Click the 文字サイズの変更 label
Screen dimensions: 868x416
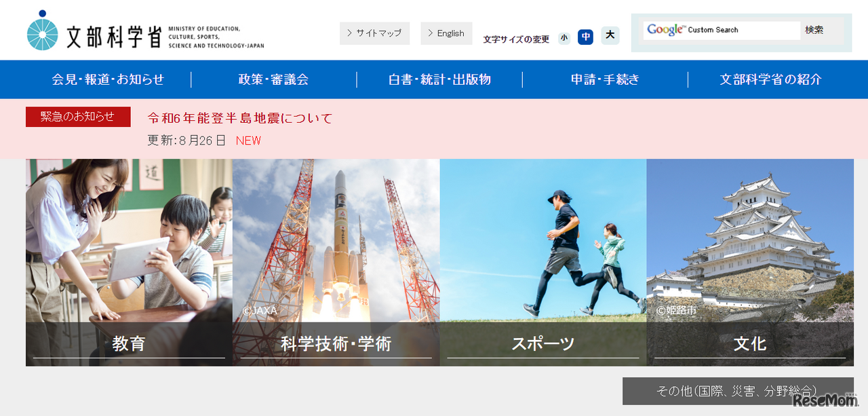[x=516, y=39]
